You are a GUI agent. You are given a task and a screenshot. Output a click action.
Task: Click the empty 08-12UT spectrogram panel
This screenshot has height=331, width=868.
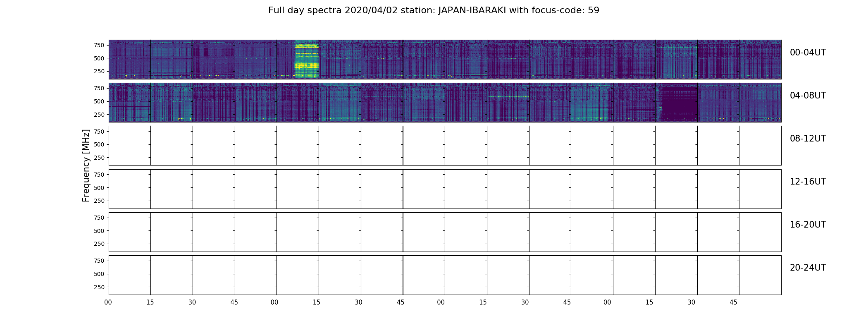pos(445,146)
